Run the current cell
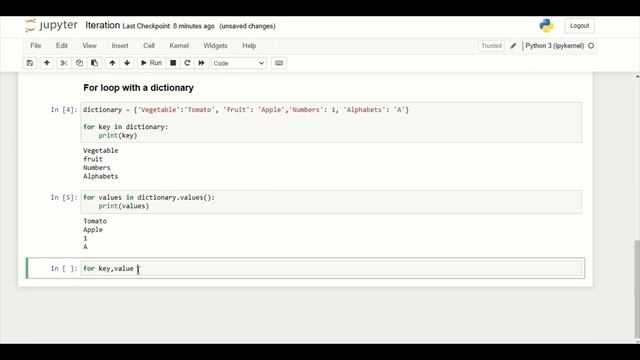Viewport: 640px width, 360px height. 151,63
